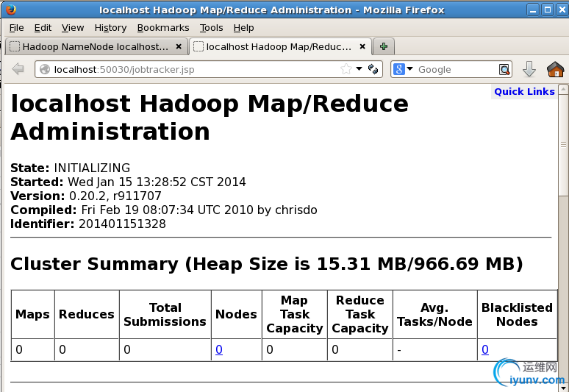569x392 pixels.
Task: Open the File menu
Action: pyautogui.click(x=16, y=28)
